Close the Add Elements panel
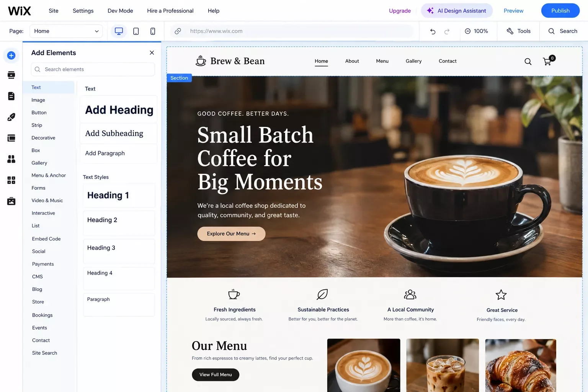This screenshot has height=392, width=588. 152,53
